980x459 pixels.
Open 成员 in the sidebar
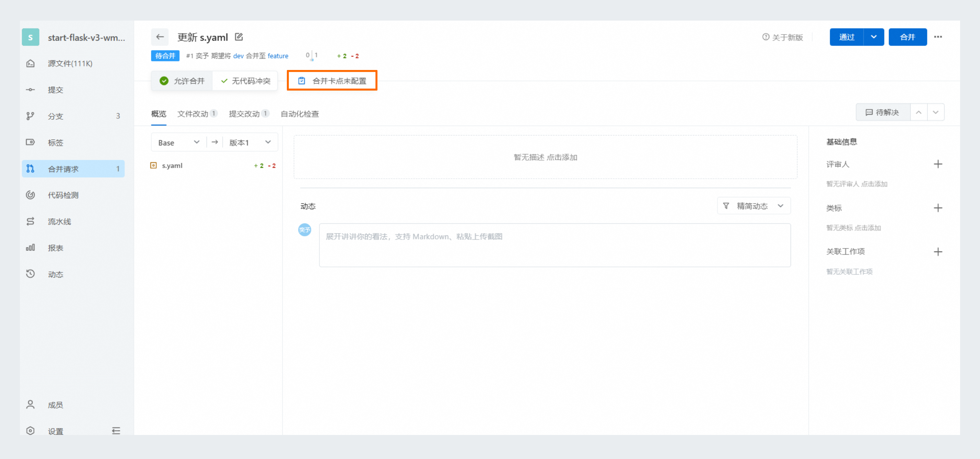[73, 405]
